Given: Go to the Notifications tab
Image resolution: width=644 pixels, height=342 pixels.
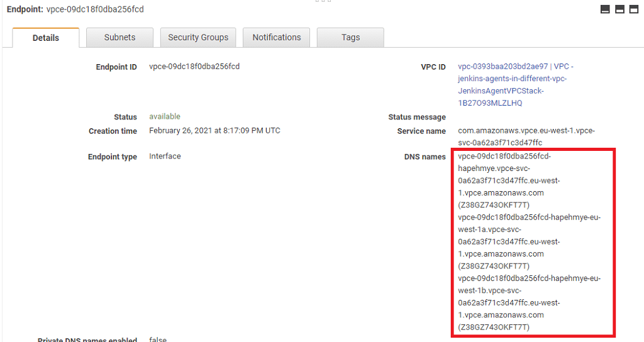Looking at the screenshot, I should [x=277, y=37].
